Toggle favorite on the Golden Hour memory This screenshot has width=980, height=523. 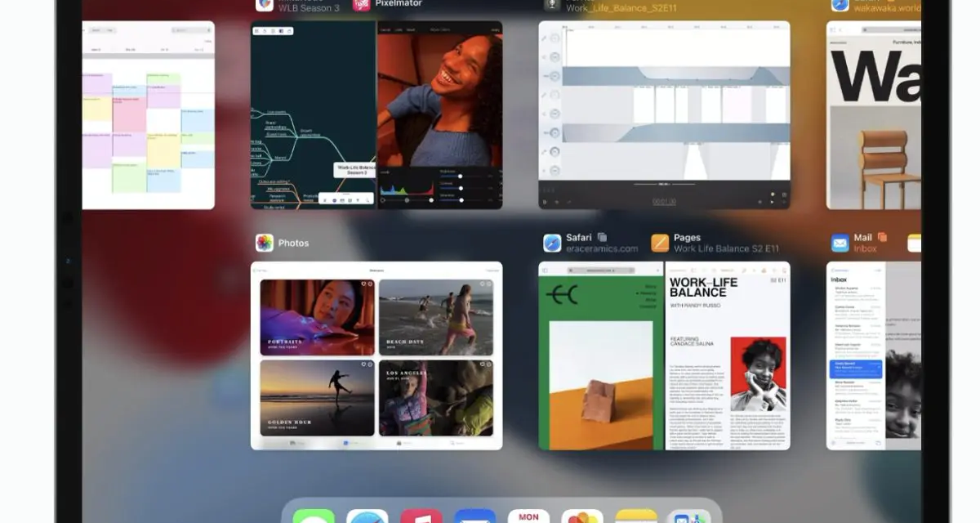click(363, 364)
